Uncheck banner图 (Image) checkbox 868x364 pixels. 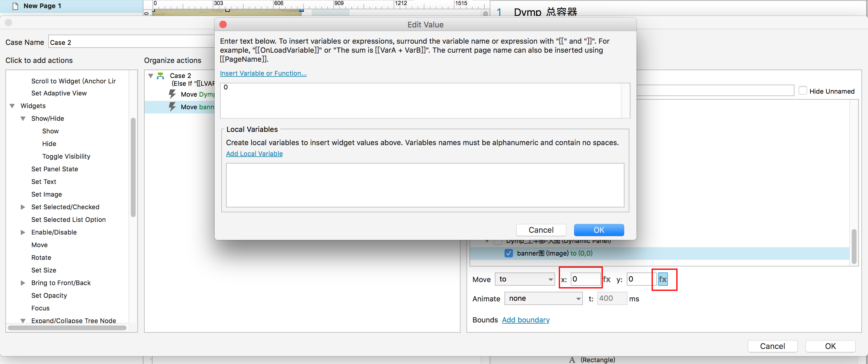pyautogui.click(x=508, y=253)
